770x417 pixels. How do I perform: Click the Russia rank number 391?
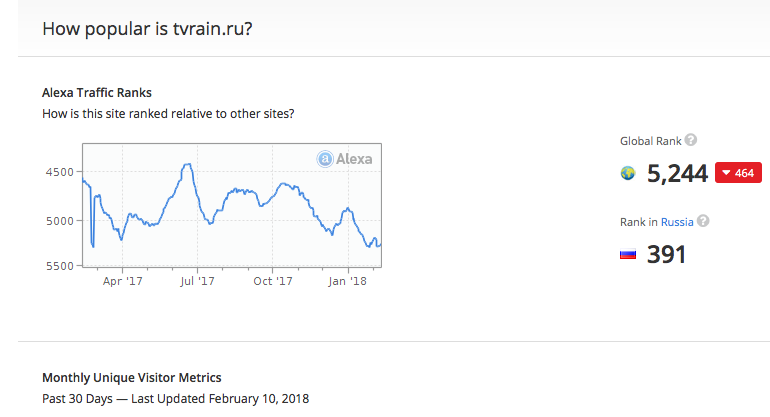click(x=666, y=254)
